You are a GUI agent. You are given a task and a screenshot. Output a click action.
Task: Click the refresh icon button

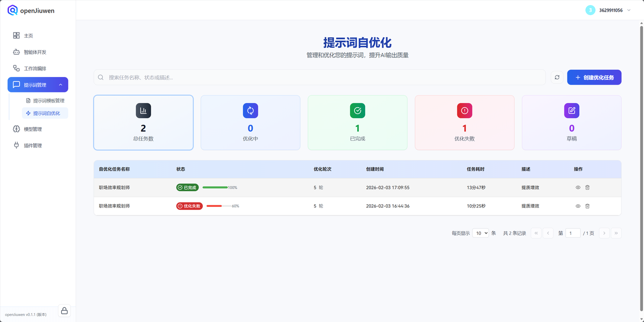pos(557,77)
